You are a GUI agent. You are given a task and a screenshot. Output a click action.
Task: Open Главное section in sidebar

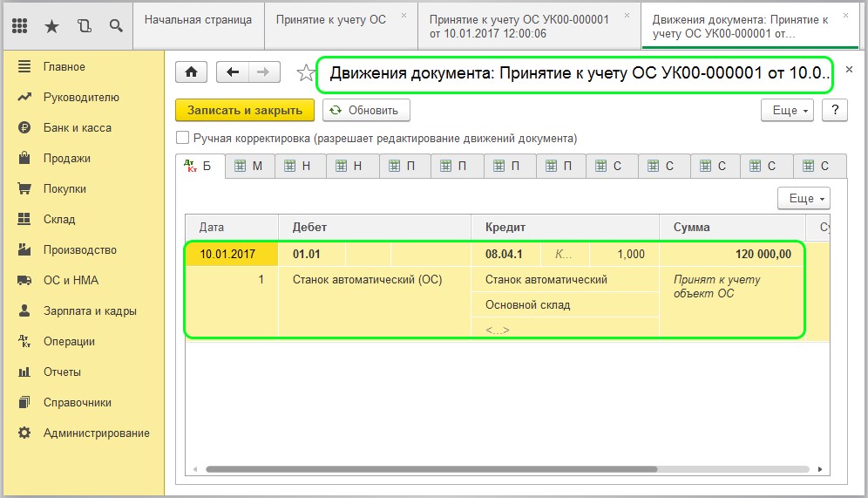[x=64, y=67]
